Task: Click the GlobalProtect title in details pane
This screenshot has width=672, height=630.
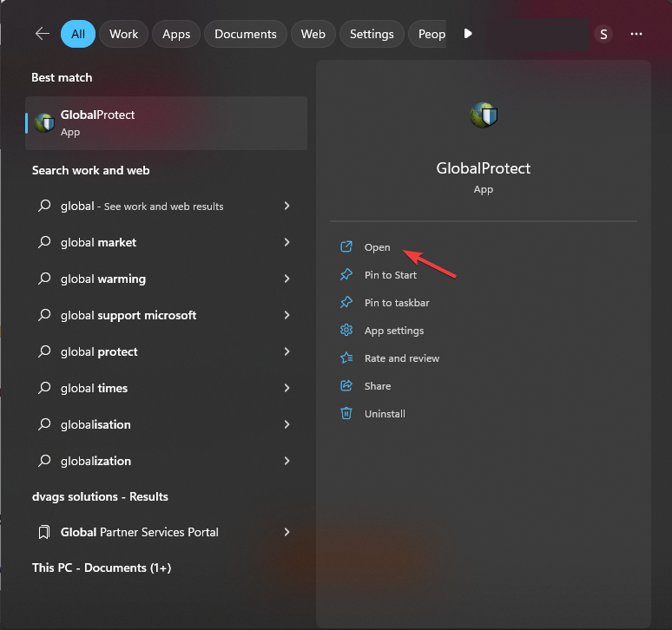Action: pyautogui.click(x=484, y=168)
